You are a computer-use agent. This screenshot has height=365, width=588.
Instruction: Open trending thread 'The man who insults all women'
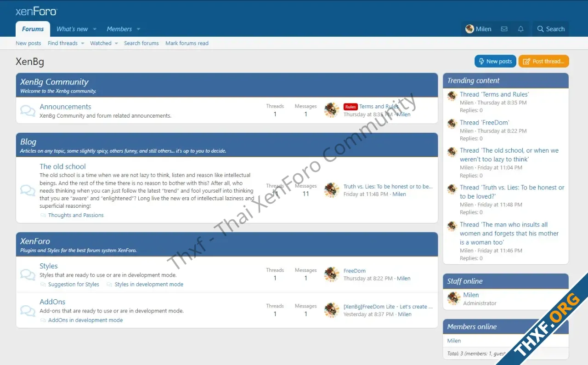click(x=509, y=234)
